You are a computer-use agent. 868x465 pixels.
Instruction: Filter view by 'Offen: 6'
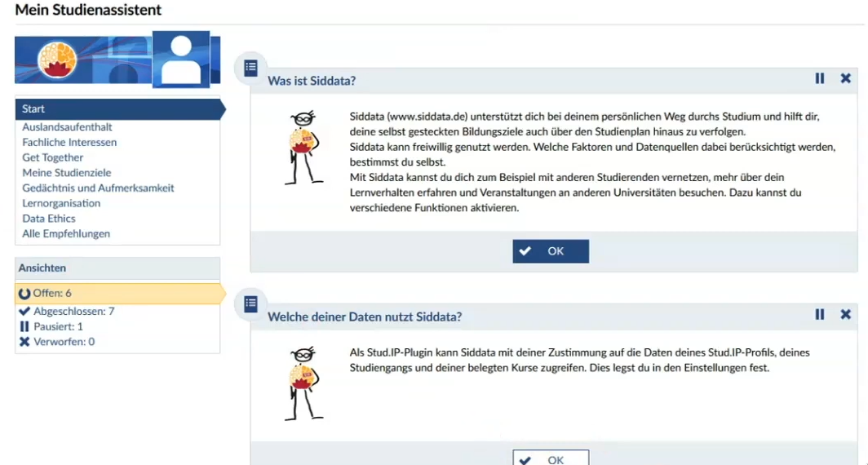click(x=118, y=294)
